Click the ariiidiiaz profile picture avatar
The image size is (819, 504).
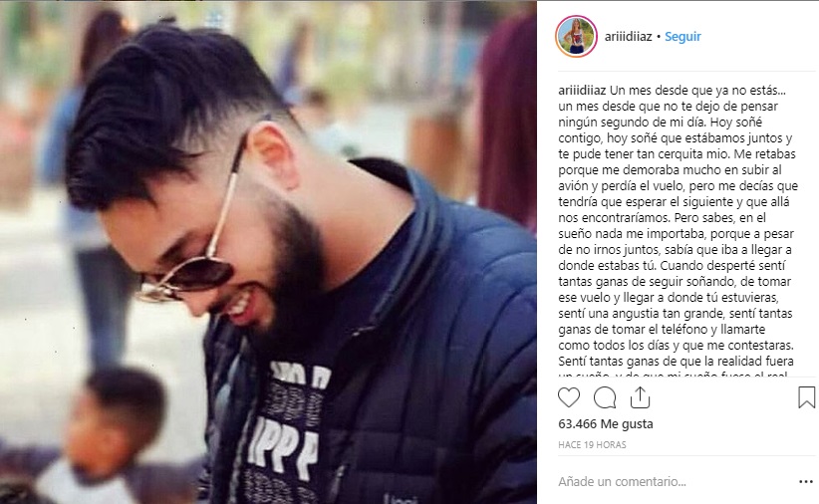576,36
